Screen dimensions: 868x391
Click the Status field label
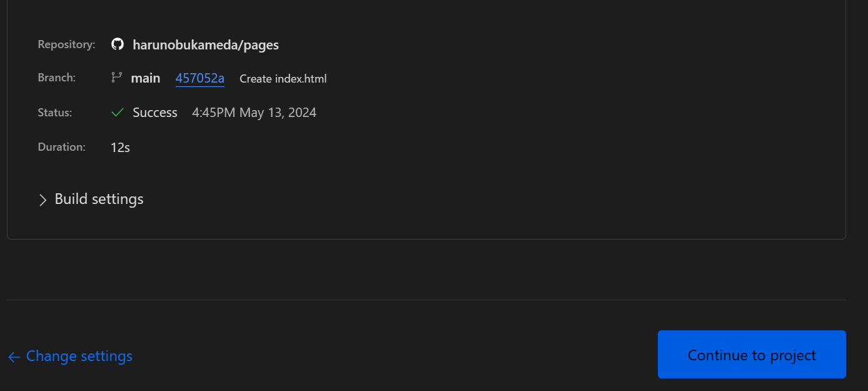(54, 113)
